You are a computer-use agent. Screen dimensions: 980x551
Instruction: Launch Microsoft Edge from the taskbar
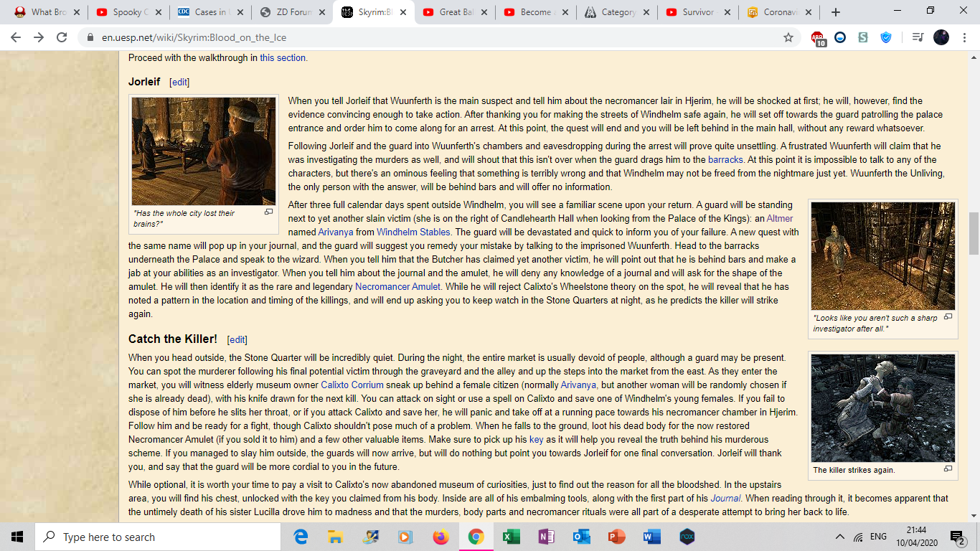pyautogui.click(x=301, y=537)
